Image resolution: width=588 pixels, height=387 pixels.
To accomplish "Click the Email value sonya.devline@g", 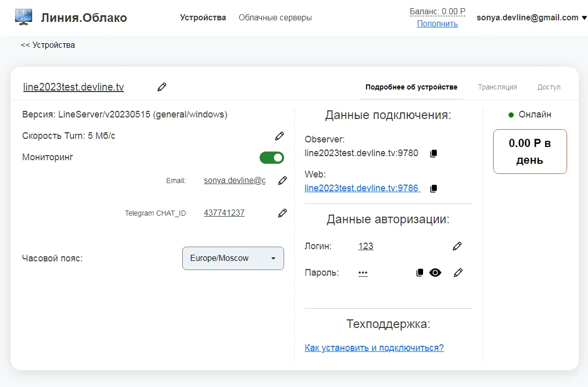I will tap(235, 180).
